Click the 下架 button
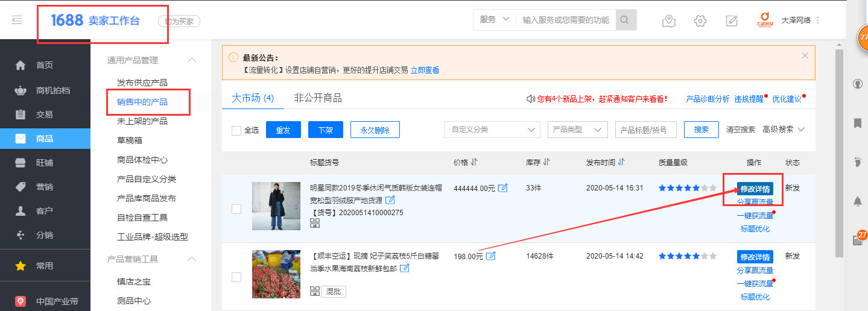 point(325,130)
